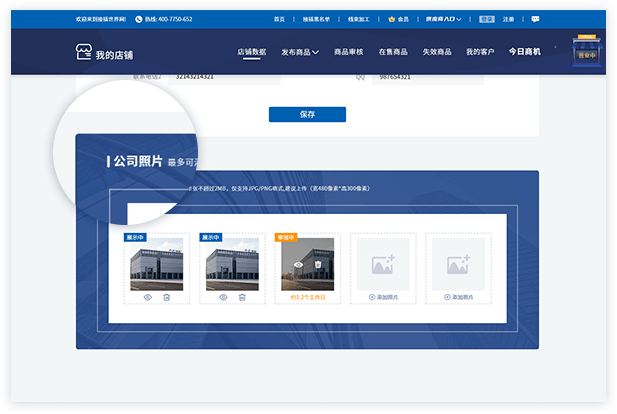
Task: Click the first 展示中 building thumbnail
Action: pos(157,264)
